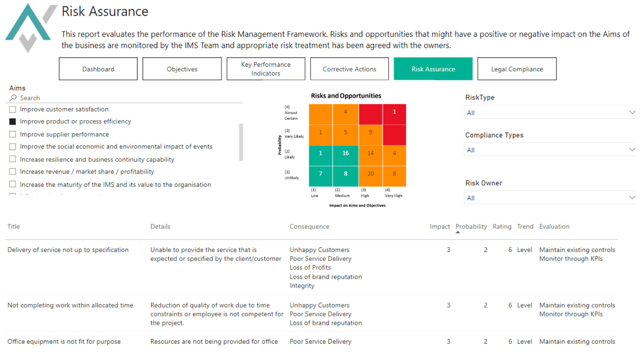Screen dimensions: 644x358
Task: Enable Increase revenue / market share / profitability
Action: [13, 172]
